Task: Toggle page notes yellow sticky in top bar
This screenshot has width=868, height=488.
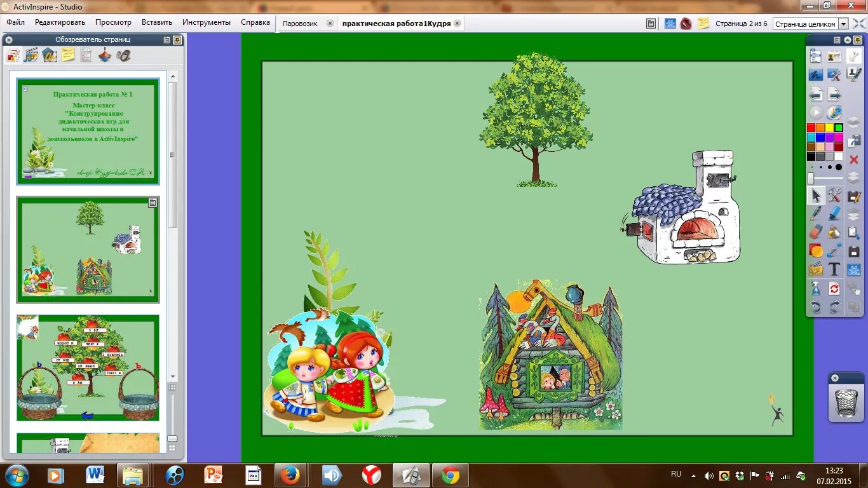Action: (703, 24)
